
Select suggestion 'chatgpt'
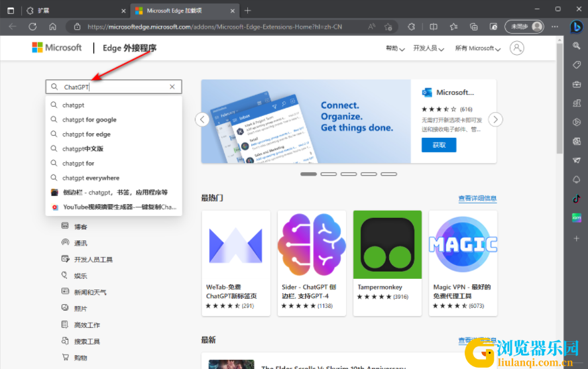[x=113, y=105]
